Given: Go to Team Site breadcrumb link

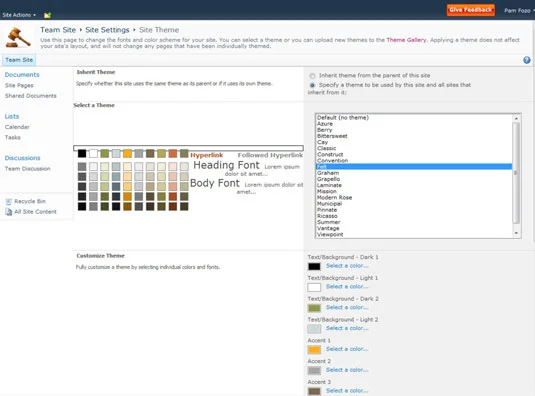Looking at the screenshot, I should [x=58, y=30].
